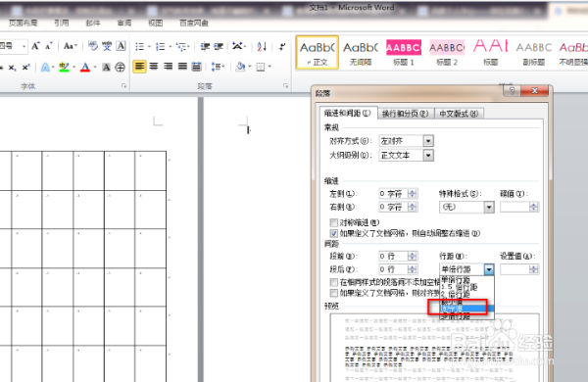Viewport: 588px width, 382px height.
Task: Click the Character Border icon
Action: coord(121,46)
